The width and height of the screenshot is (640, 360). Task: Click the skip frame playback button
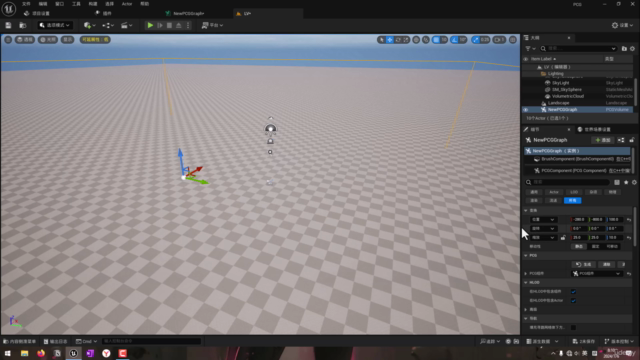click(x=160, y=25)
